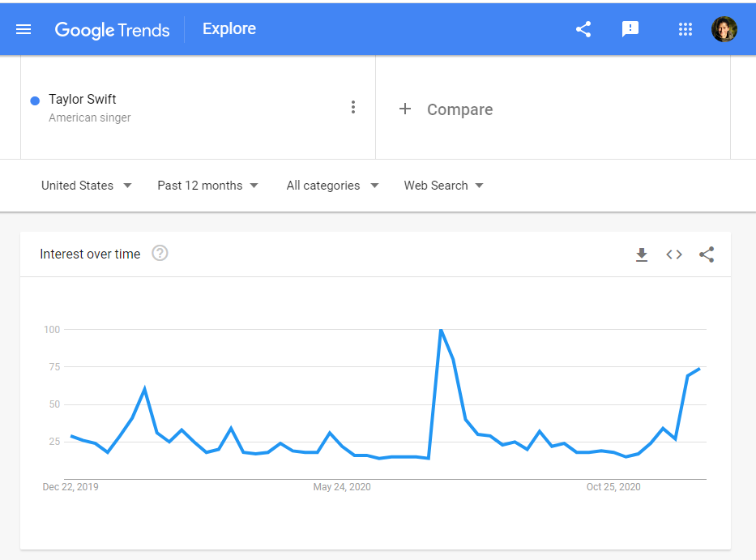Screen dimensions: 756x560
Task: Click the plus icon beside Compare
Action: click(x=405, y=109)
